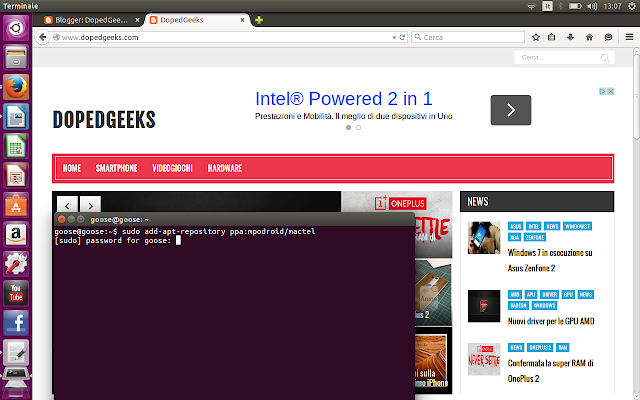This screenshot has width=640, height=400.
Task: Close the ad with the X icon
Action: [611, 91]
